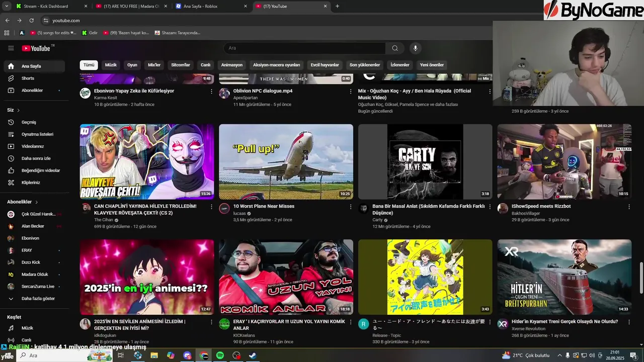
Task: Select the Aksiyon-macera oyunları chip
Action: [277, 65]
